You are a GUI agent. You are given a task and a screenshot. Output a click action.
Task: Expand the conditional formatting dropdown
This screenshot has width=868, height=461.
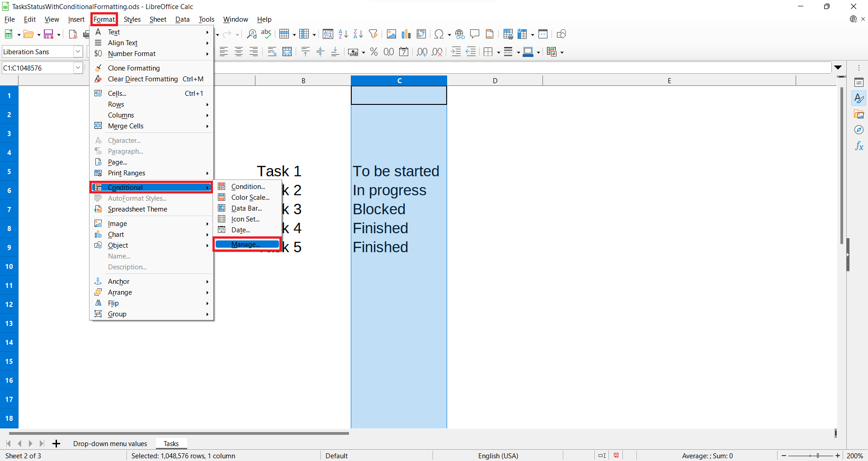[561, 52]
